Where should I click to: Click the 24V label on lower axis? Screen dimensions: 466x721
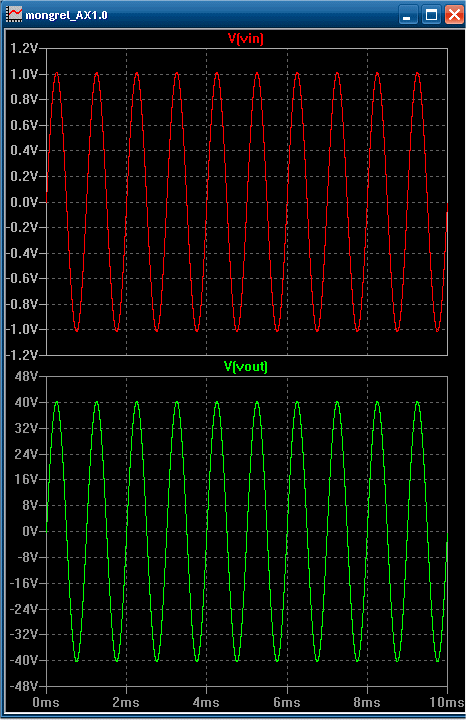[x=27, y=454]
